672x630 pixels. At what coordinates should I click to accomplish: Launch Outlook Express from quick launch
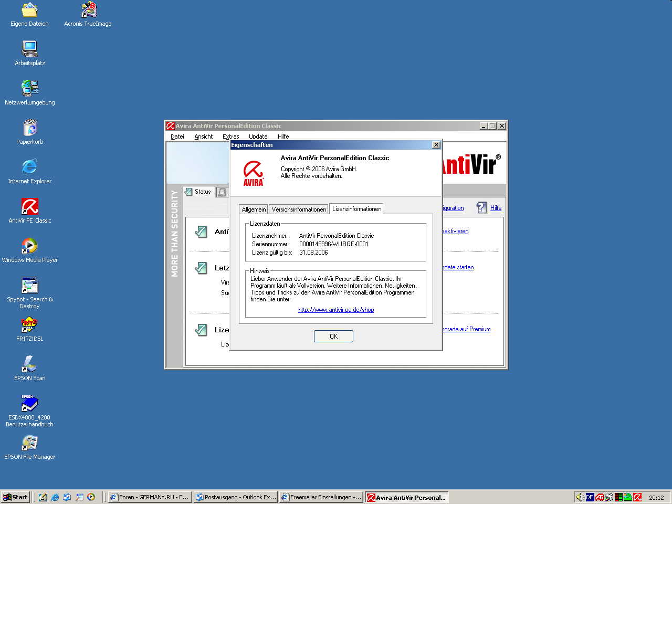[x=67, y=497]
